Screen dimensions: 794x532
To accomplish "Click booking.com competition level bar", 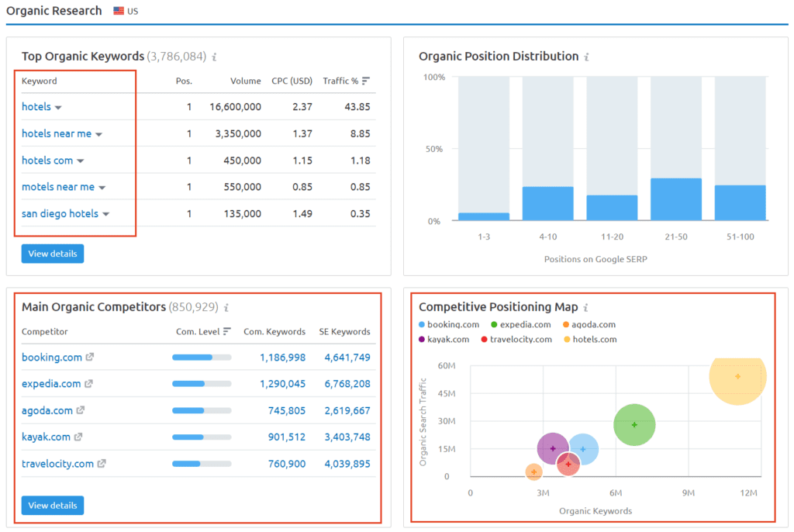I will point(202,358).
